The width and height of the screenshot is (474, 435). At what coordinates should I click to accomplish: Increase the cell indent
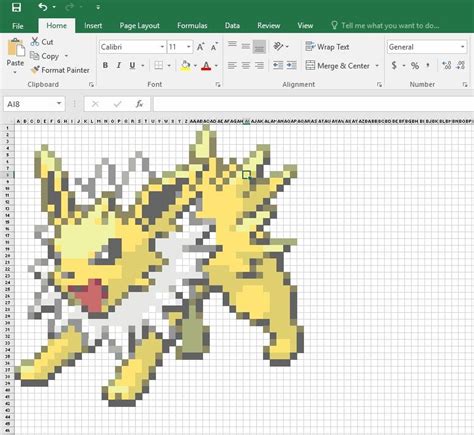tap(292, 65)
